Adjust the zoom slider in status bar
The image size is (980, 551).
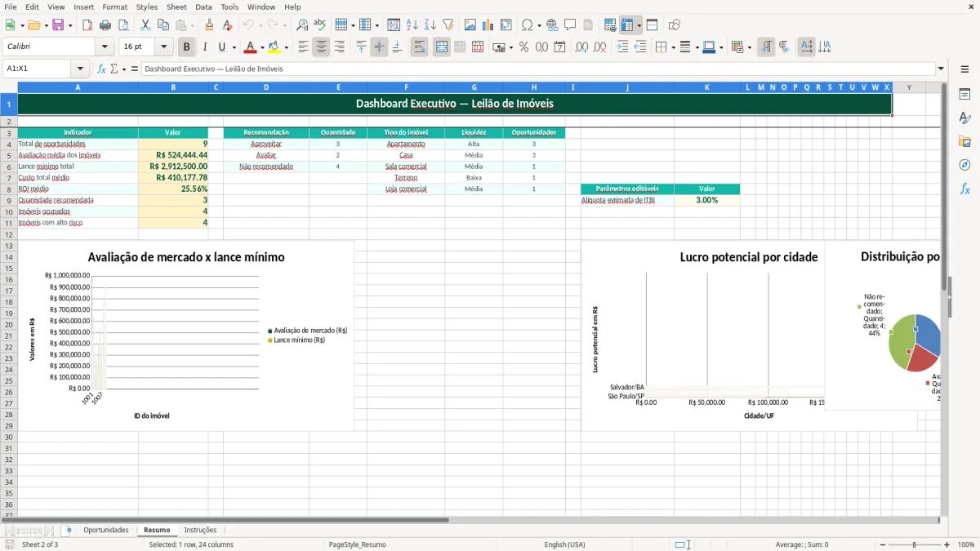[x=914, y=544]
